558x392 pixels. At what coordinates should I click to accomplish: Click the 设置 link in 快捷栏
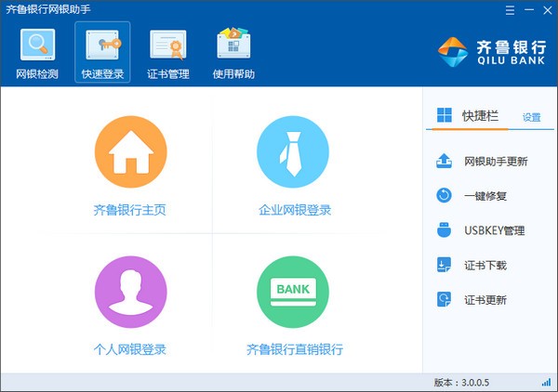click(532, 117)
